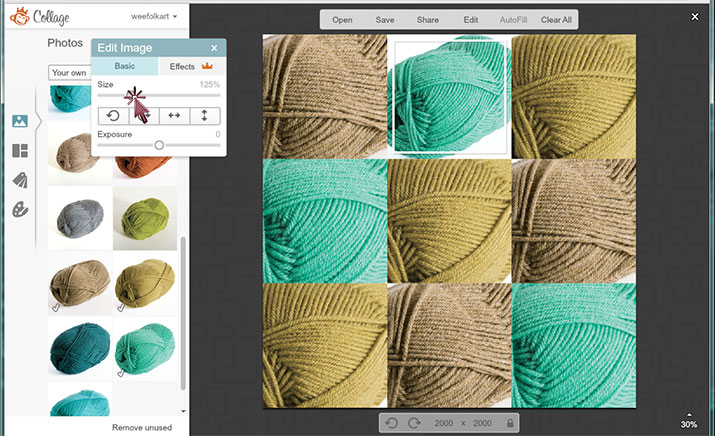Click the Undo arrow below the canvas
Viewport: 715px width, 436px height.
tap(392, 423)
